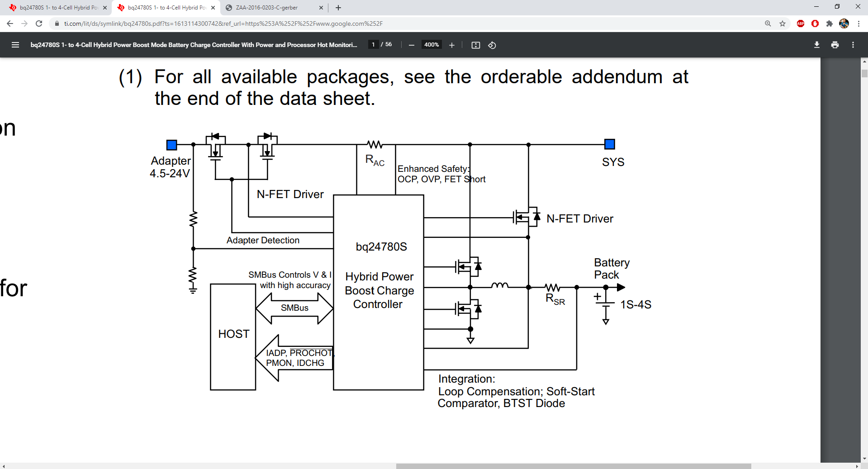Viewport: 868px width, 469px height.
Task: Click the '4.5-24V' adapter voltage text
Action: (170, 173)
